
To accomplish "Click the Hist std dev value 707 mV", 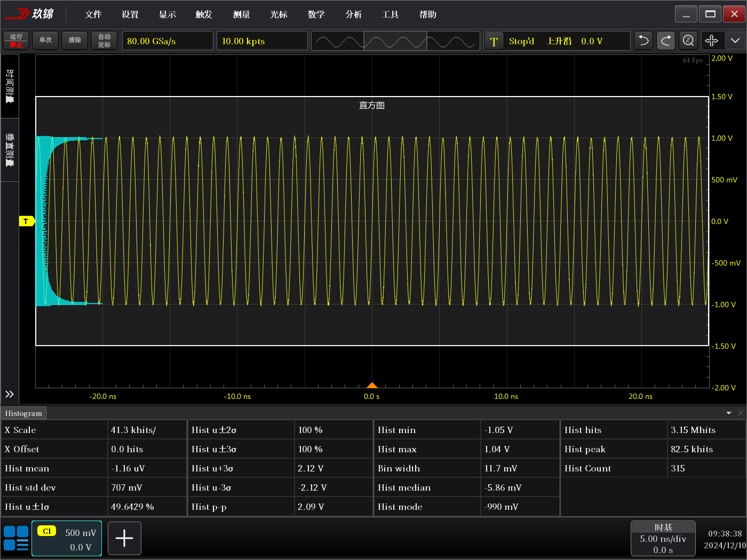I will [126, 488].
